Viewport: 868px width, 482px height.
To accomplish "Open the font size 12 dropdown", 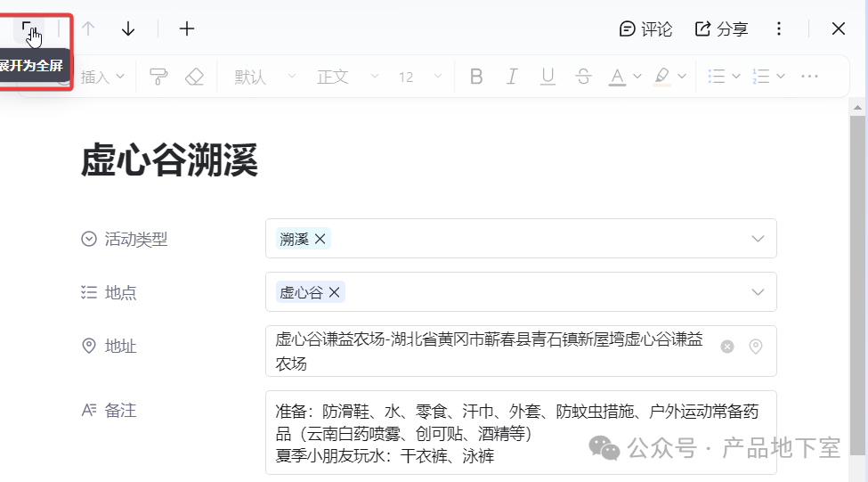I will (420, 77).
